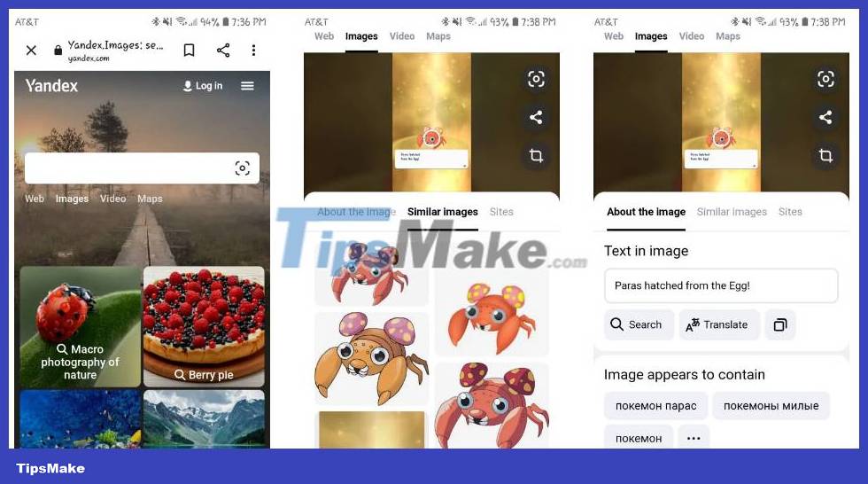868x484 pixels.
Task: Open the golden glow similar image
Action: click(x=371, y=430)
